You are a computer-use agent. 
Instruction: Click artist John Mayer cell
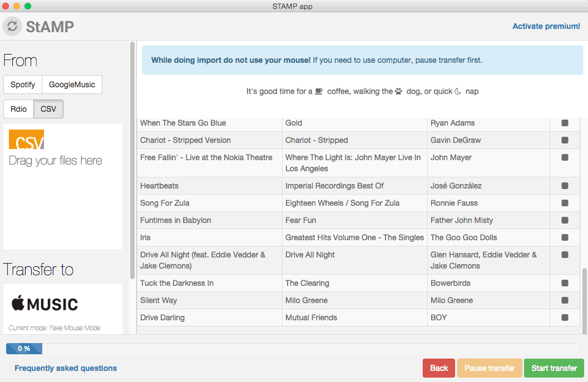tap(488, 163)
